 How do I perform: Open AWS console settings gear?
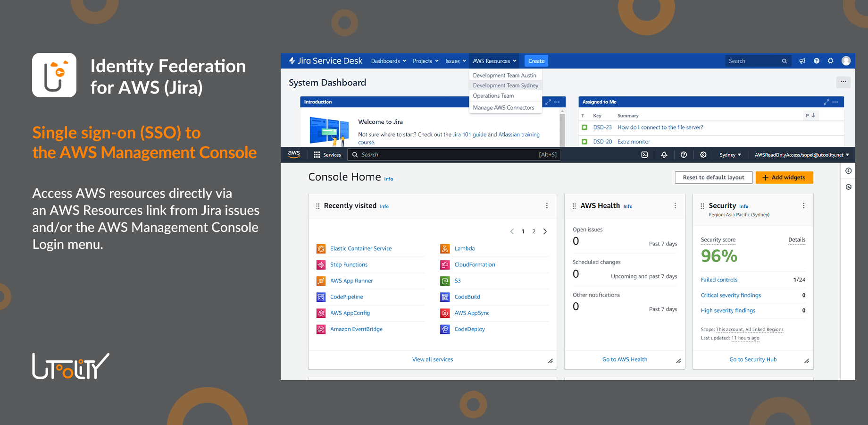pyautogui.click(x=703, y=155)
